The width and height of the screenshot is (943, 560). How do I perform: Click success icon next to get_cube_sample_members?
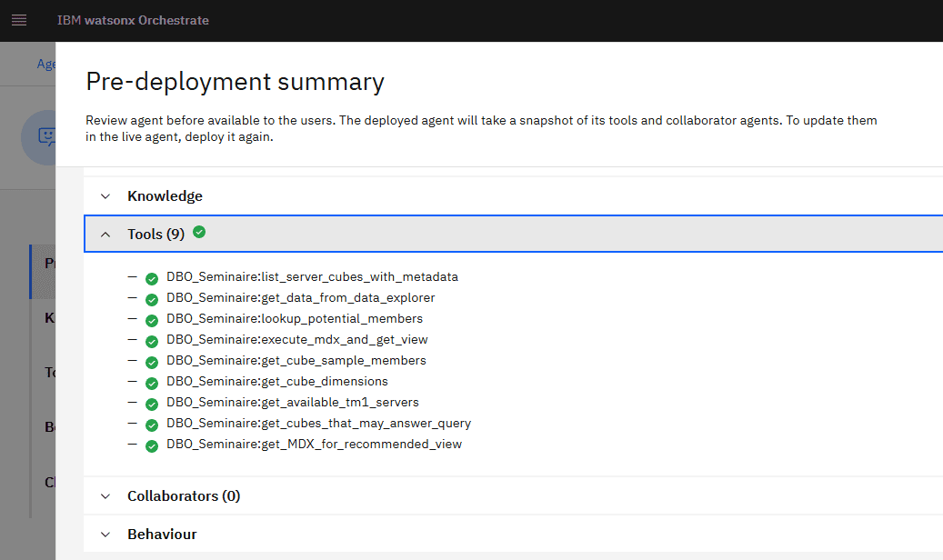(151, 361)
